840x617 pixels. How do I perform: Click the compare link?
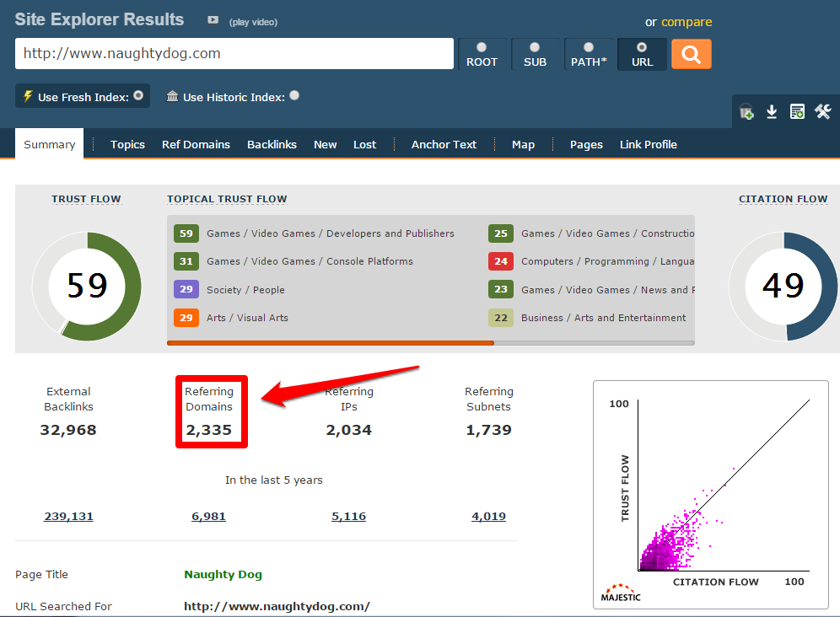click(x=687, y=22)
